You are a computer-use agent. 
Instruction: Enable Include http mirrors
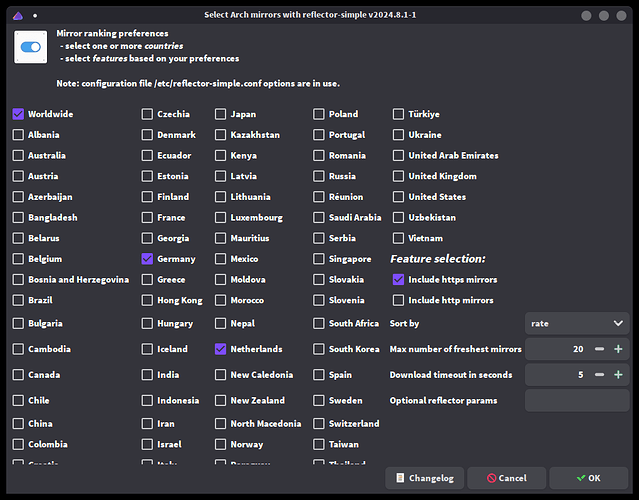pyautogui.click(x=398, y=300)
